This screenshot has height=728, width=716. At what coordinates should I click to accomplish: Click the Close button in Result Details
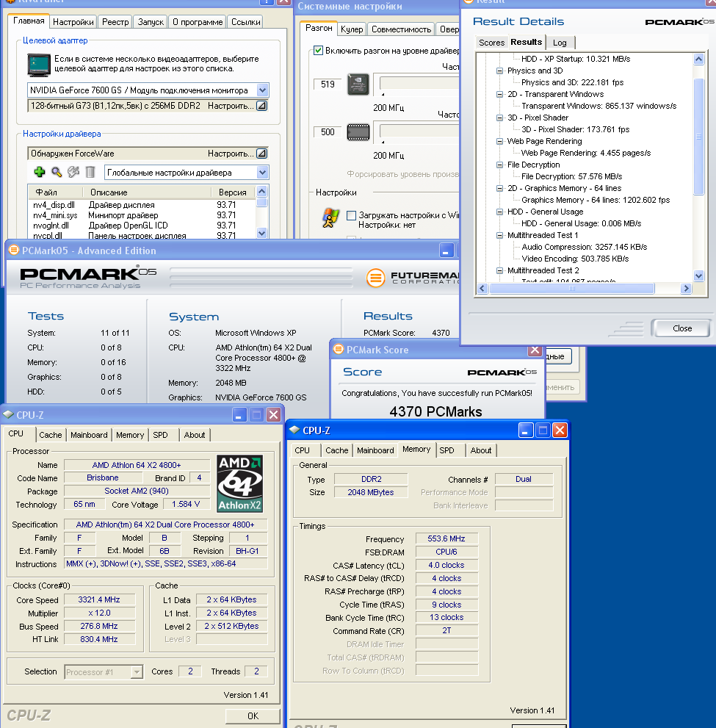pyautogui.click(x=681, y=328)
